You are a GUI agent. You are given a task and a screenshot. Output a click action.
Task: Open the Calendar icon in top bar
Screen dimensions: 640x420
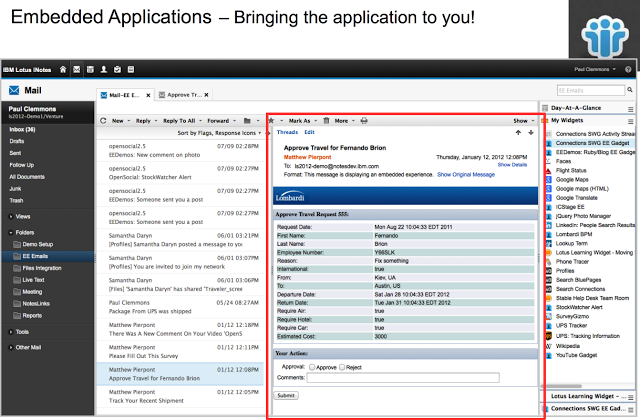tap(90, 70)
